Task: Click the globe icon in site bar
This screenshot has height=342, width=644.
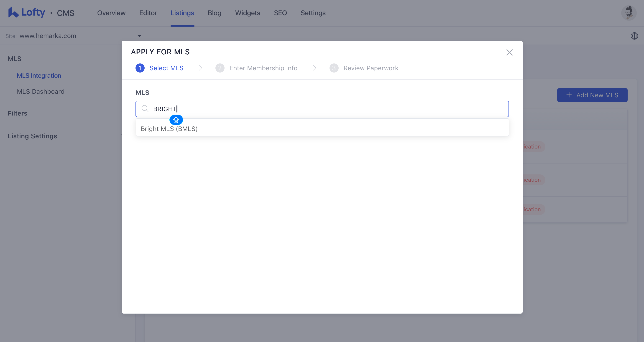Action: click(634, 36)
